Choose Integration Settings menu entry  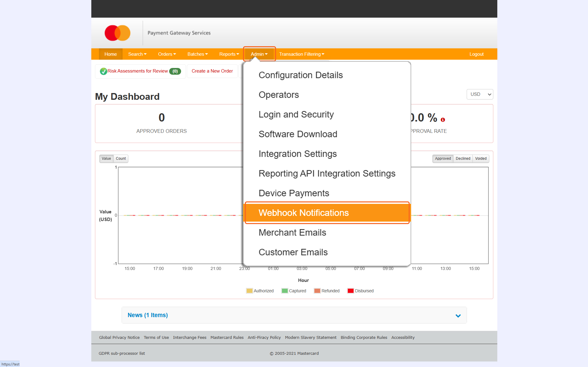click(298, 154)
